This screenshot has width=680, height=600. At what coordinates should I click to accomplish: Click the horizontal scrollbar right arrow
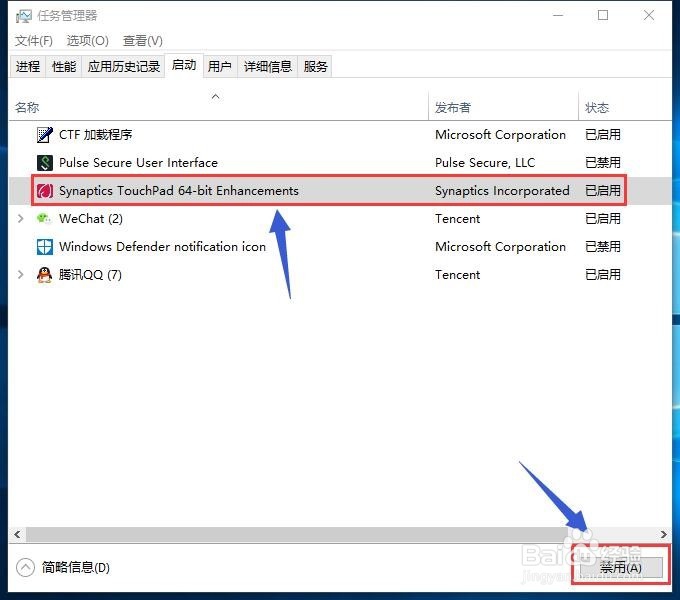point(664,534)
